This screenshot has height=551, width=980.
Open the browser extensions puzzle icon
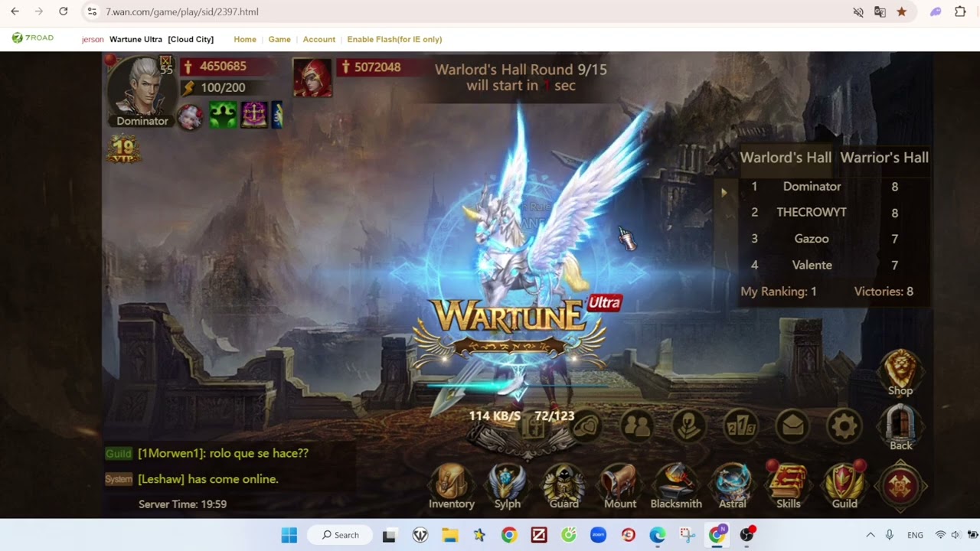(960, 11)
